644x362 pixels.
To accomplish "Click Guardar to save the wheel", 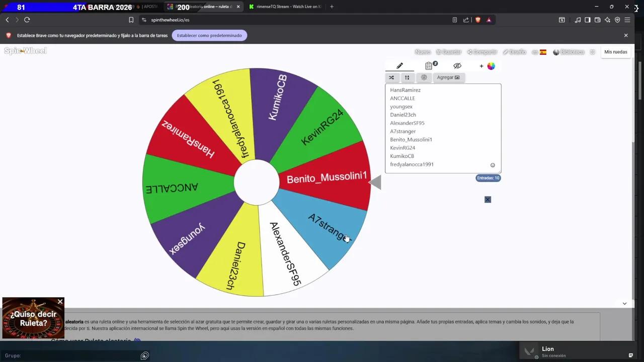I will 449,52.
